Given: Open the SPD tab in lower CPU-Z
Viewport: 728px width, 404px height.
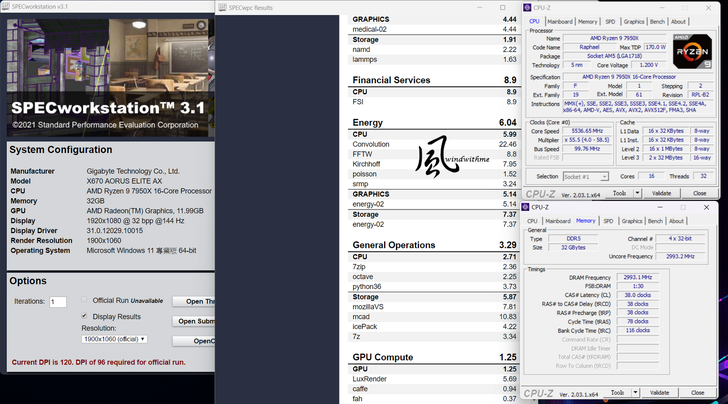Looking at the screenshot, I should coord(608,221).
